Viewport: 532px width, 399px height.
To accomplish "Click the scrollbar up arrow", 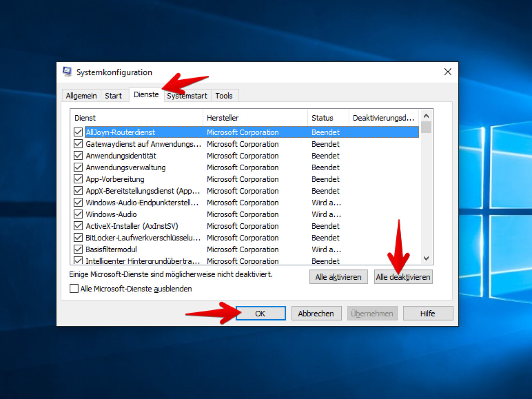I will point(426,115).
